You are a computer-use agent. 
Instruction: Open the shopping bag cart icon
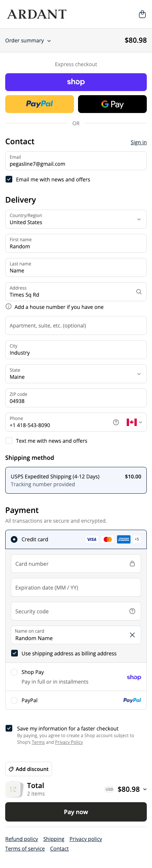(x=142, y=14)
